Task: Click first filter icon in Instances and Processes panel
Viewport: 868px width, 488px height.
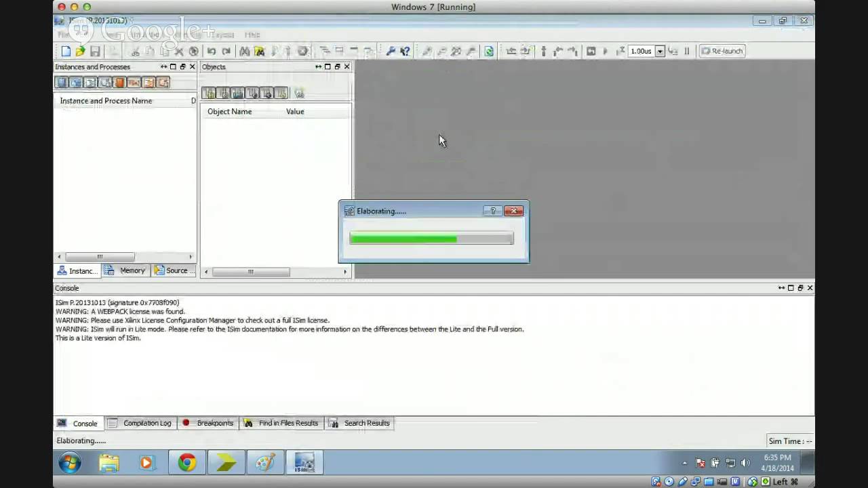Action: [x=62, y=83]
